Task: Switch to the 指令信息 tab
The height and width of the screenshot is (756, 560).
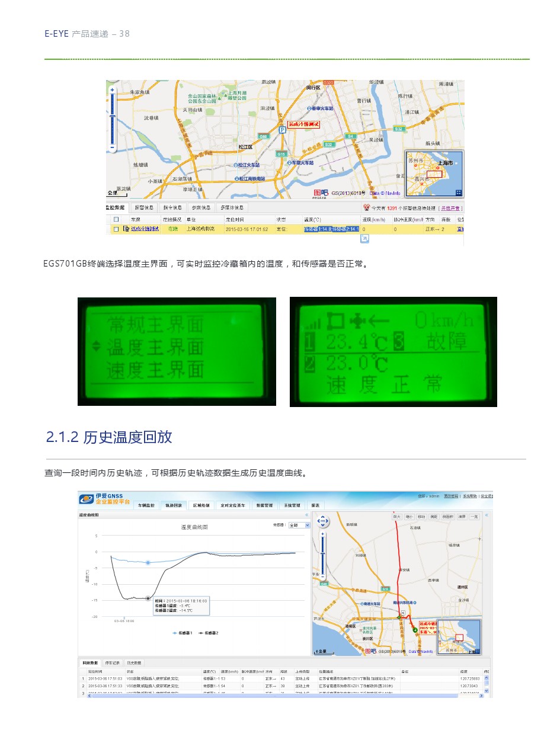Action: tap(172, 208)
